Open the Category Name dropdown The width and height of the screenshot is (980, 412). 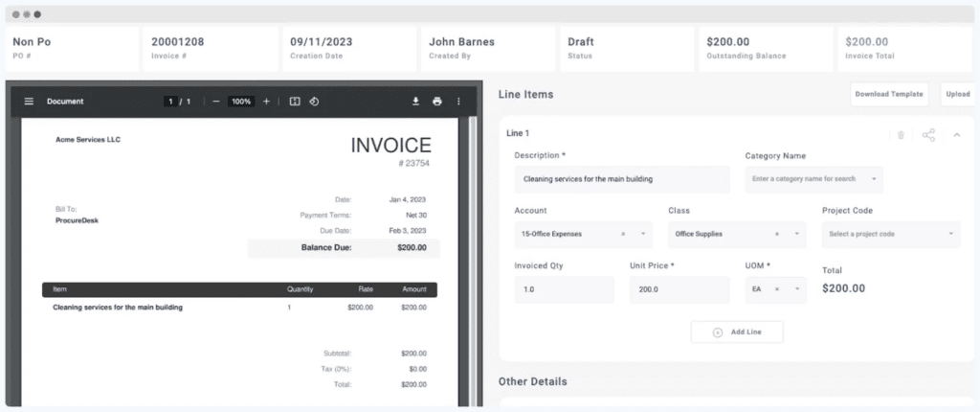(x=873, y=179)
